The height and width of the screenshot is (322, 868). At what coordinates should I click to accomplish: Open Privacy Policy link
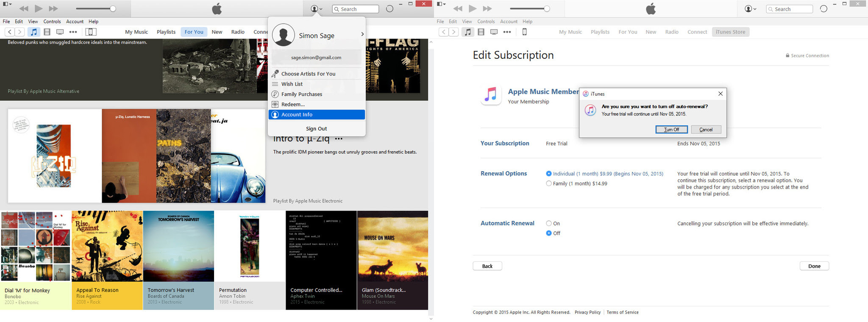click(x=587, y=312)
